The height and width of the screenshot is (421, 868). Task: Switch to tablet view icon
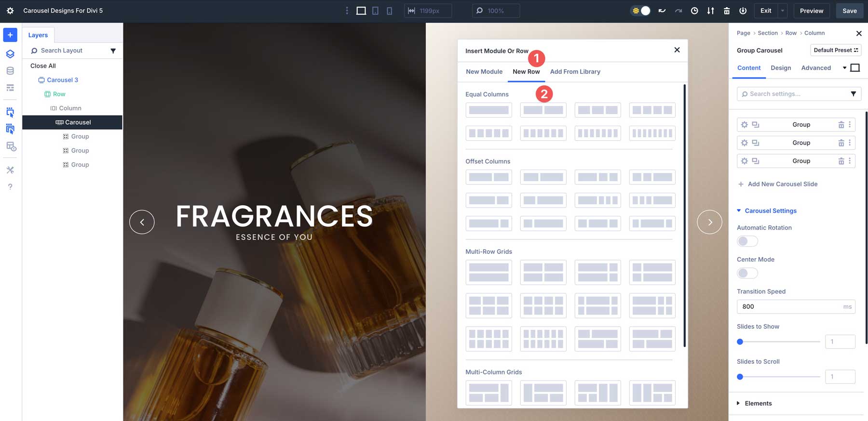tap(375, 11)
